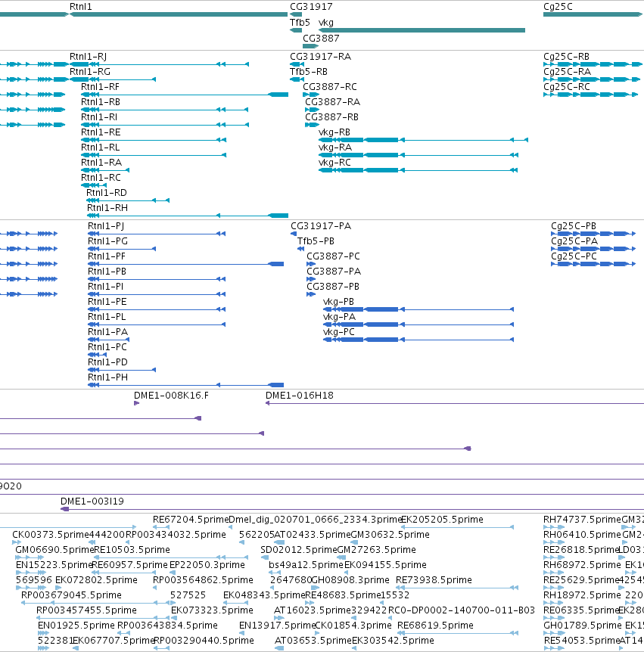Click the CG3887 gene label
The image size is (644, 652).
[321, 39]
